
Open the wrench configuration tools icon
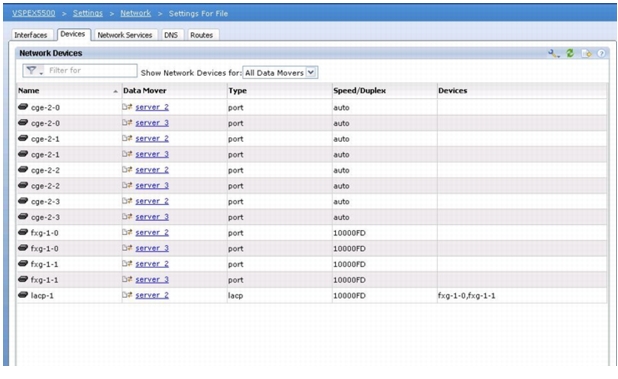(x=554, y=54)
